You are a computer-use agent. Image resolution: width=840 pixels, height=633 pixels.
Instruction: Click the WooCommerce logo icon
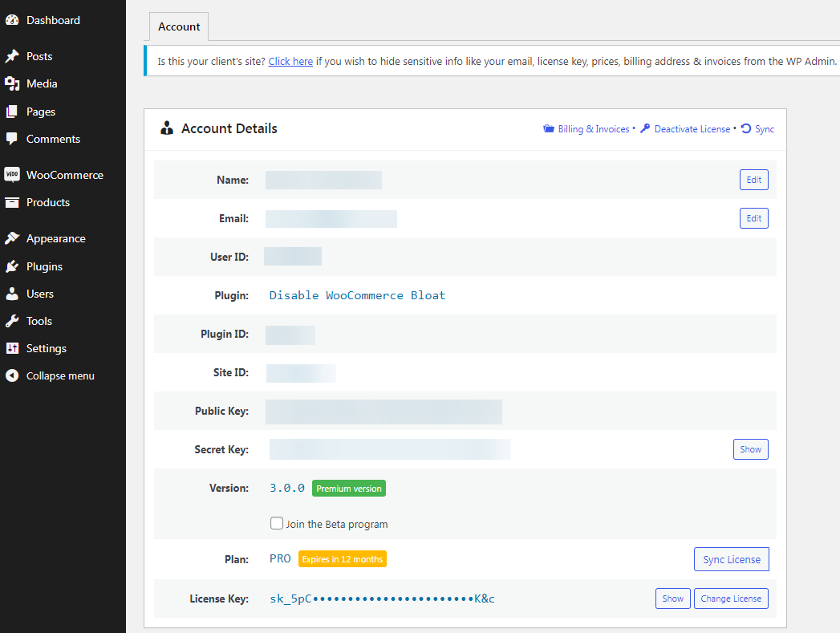(12, 175)
